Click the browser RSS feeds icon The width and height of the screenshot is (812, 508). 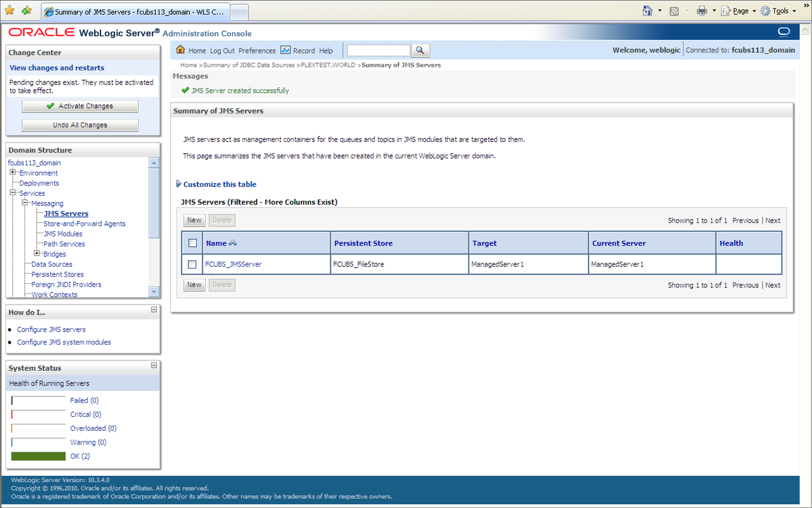pyautogui.click(x=673, y=11)
